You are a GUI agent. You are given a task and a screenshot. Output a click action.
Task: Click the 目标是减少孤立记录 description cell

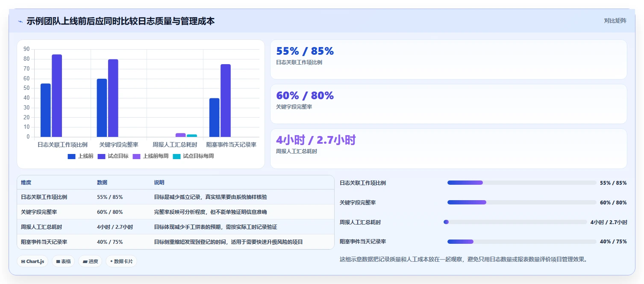[211, 197]
